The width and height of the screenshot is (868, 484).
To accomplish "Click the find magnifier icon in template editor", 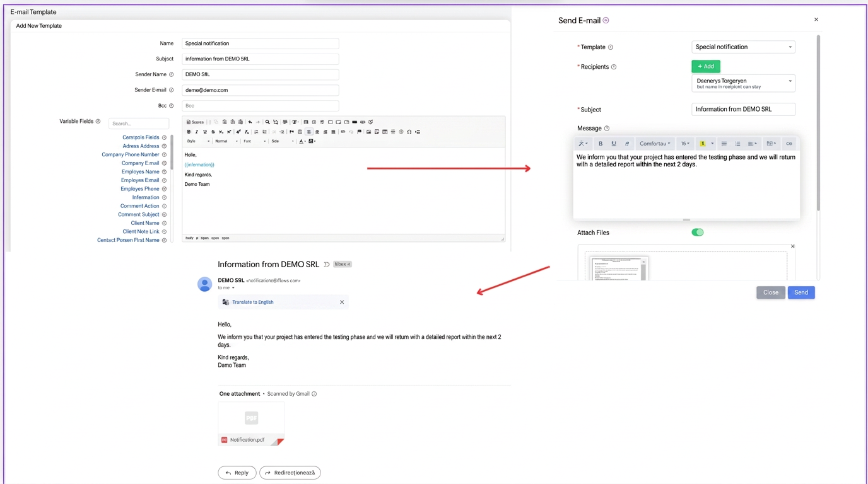I will [x=267, y=122].
